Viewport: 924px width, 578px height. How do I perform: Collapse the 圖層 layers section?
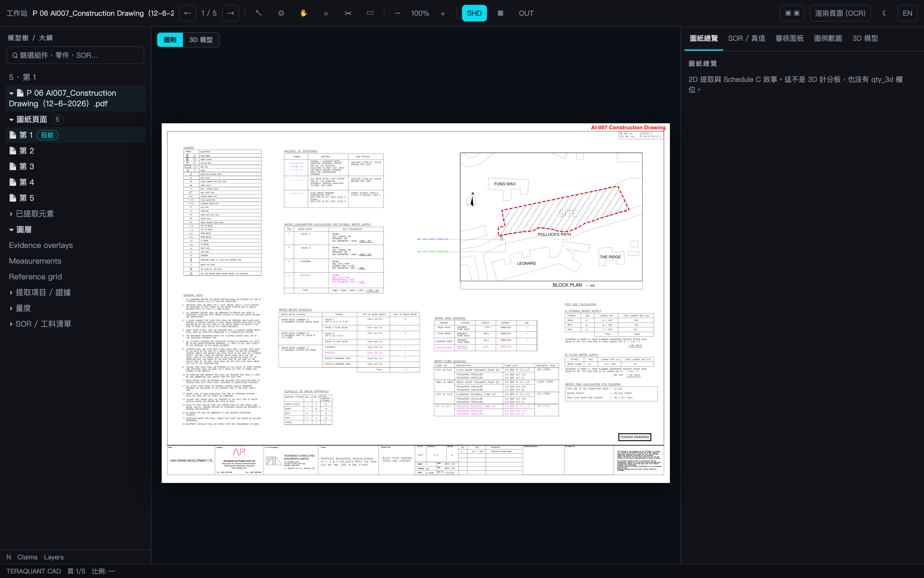tap(12, 230)
